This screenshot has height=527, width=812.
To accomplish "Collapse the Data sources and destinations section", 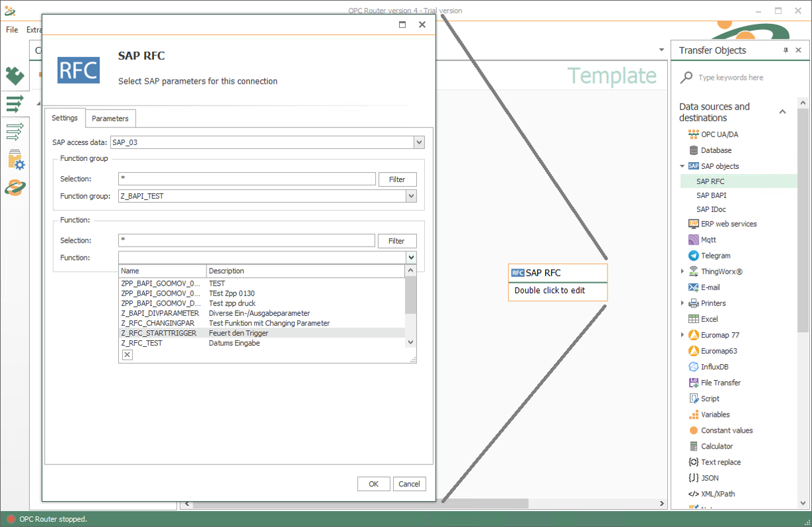I will click(783, 112).
